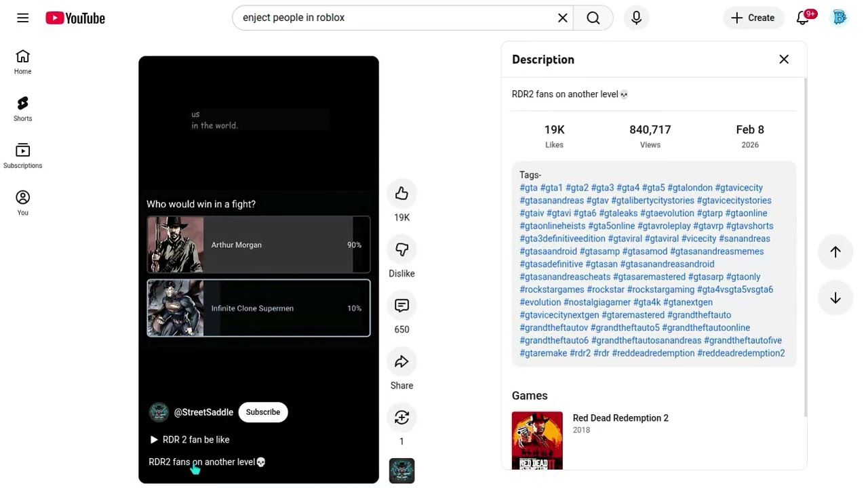Click the Games section heading
868x488 pixels.
[530, 396]
